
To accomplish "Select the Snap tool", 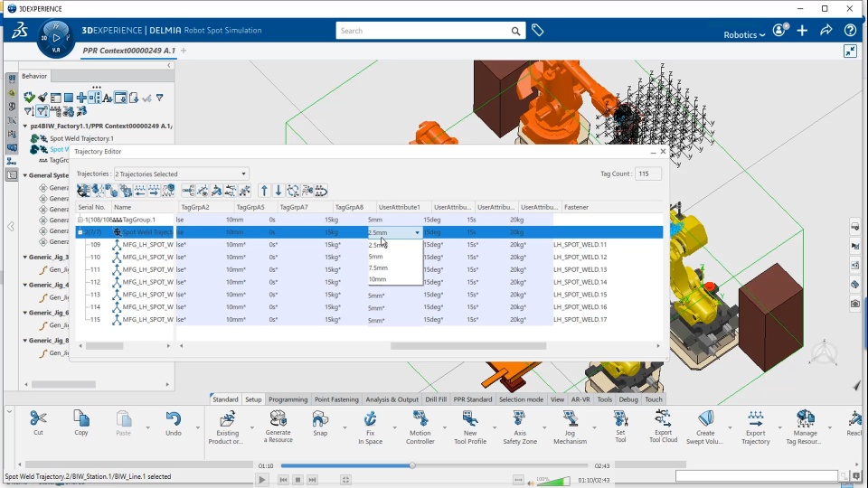I will pyautogui.click(x=320, y=423).
